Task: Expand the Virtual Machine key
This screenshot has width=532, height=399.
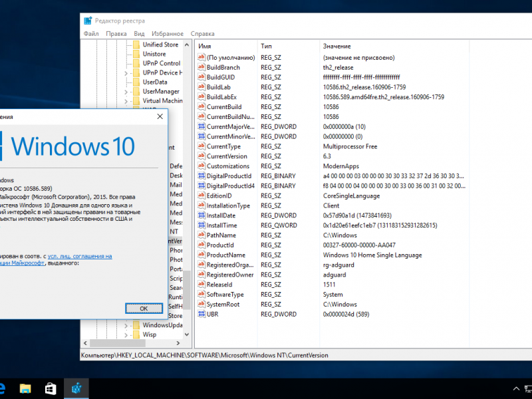Action: [x=126, y=101]
